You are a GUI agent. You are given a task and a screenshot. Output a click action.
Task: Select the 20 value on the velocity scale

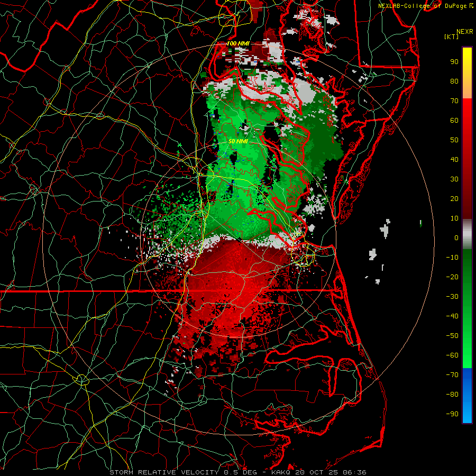click(x=454, y=198)
